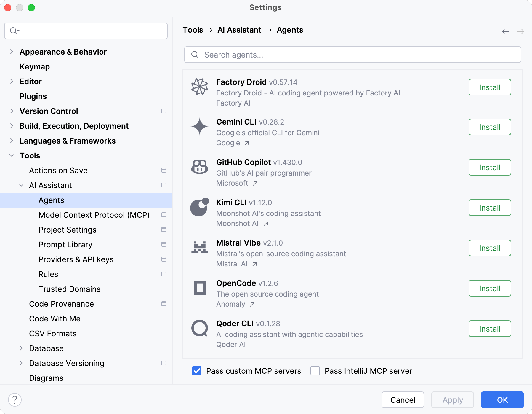532x414 pixels.
Task: Expand Languages & Frameworks
Action: (x=12, y=141)
